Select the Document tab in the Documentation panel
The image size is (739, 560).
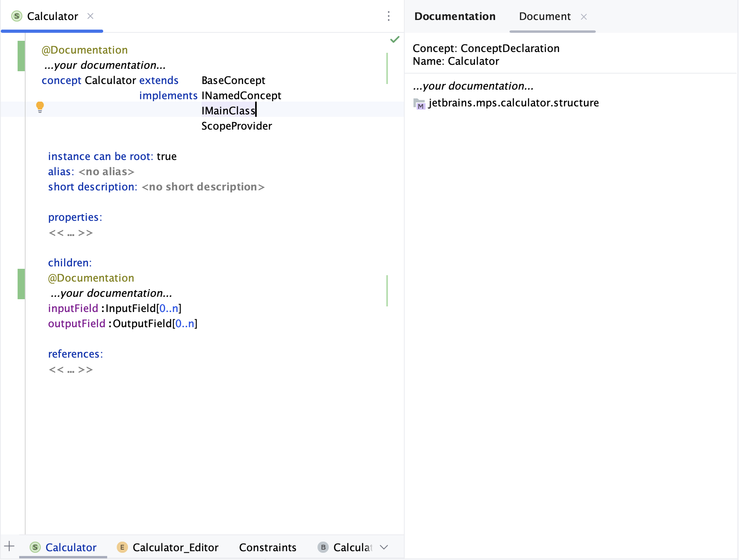545,16
